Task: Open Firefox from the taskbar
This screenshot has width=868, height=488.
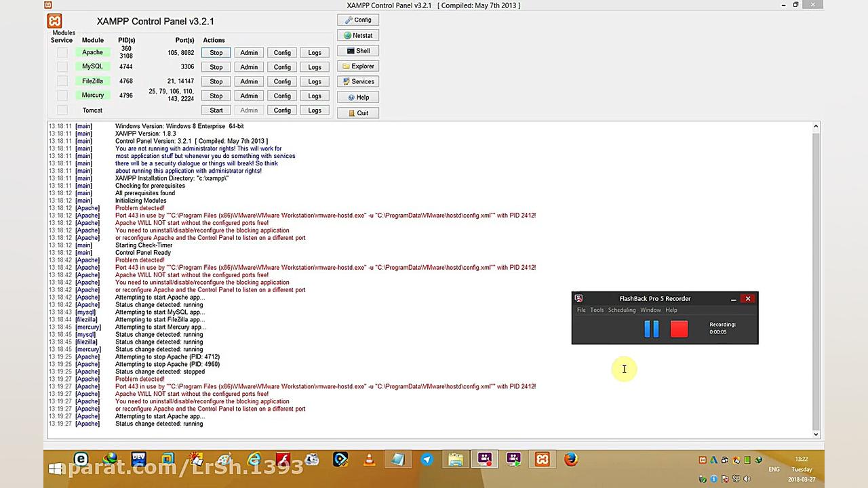Action: (x=571, y=460)
